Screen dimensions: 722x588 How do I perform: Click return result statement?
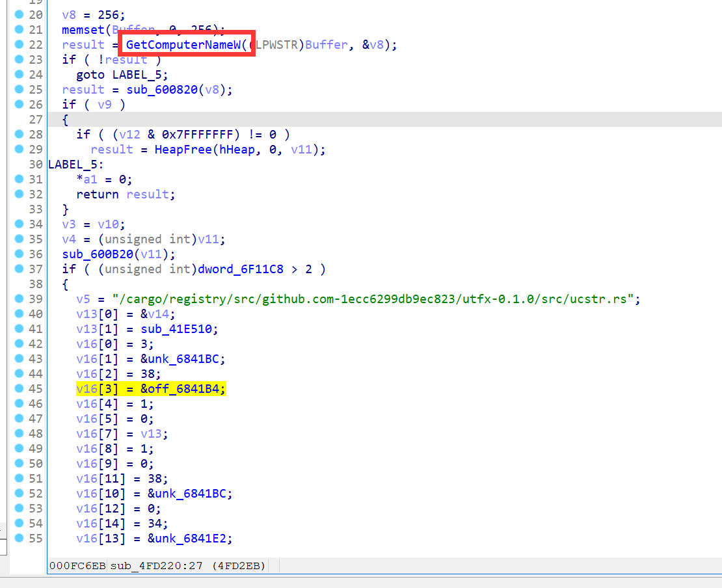(x=126, y=194)
